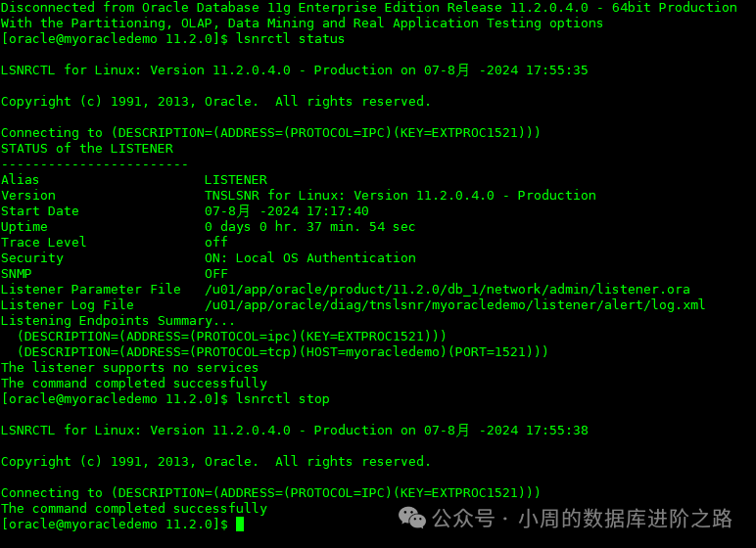Click the green terminal cursor block
The width and height of the screenshot is (756, 548).
click(x=240, y=524)
